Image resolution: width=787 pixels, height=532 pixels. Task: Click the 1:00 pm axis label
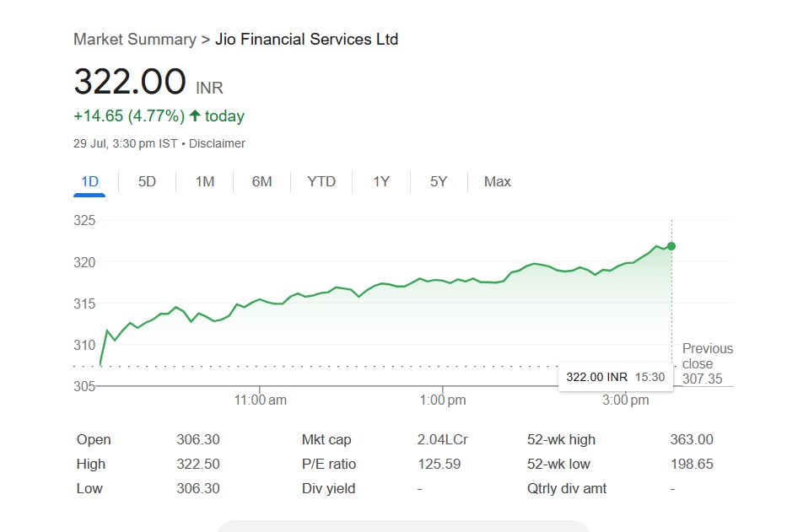pyautogui.click(x=443, y=400)
